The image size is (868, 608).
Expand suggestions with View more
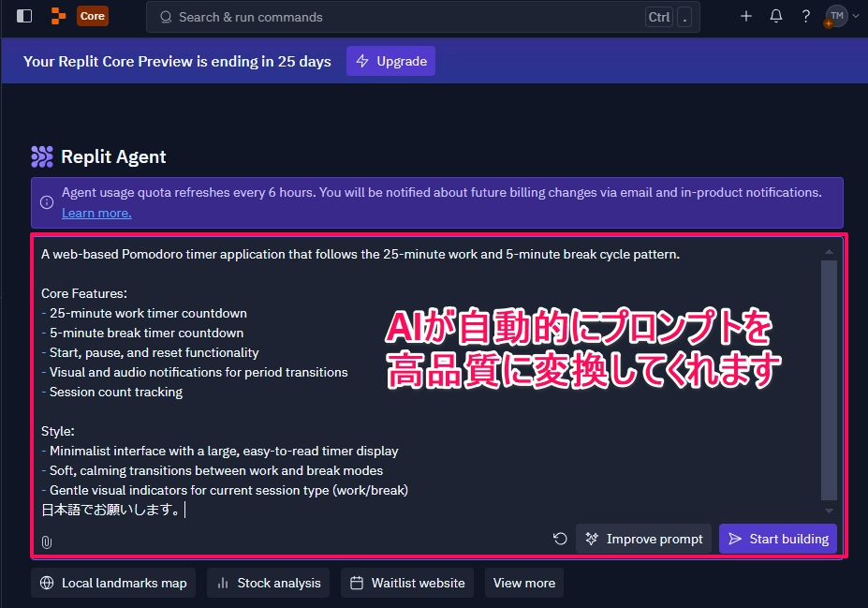[523, 583]
